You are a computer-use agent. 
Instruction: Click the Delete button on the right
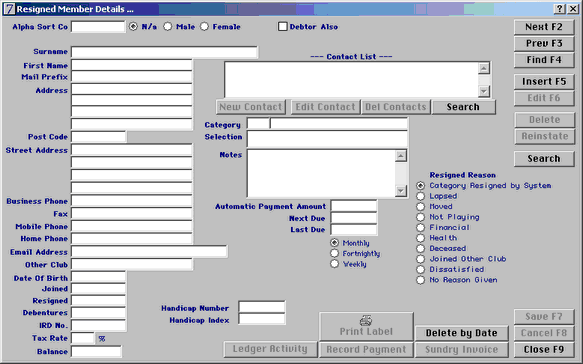tap(545, 120)
